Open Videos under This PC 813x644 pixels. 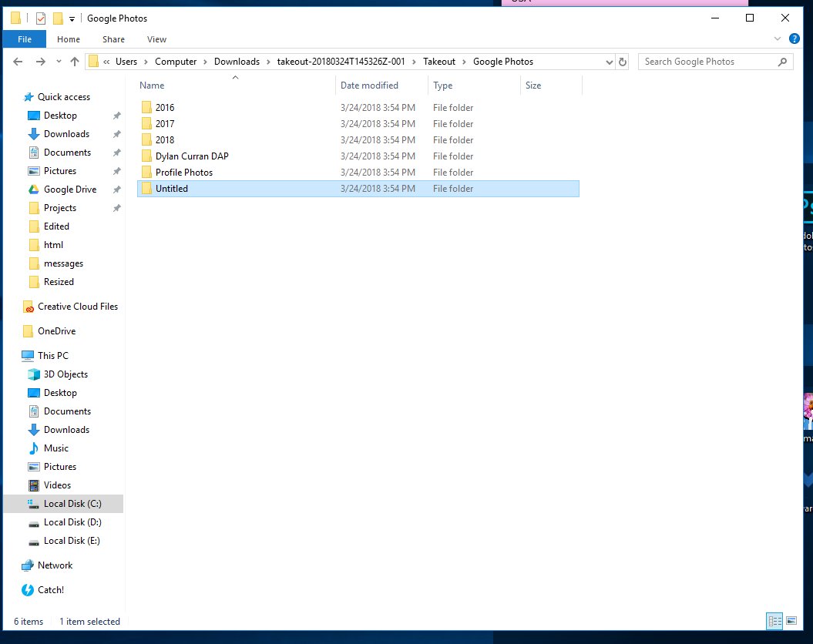(57, 485)
